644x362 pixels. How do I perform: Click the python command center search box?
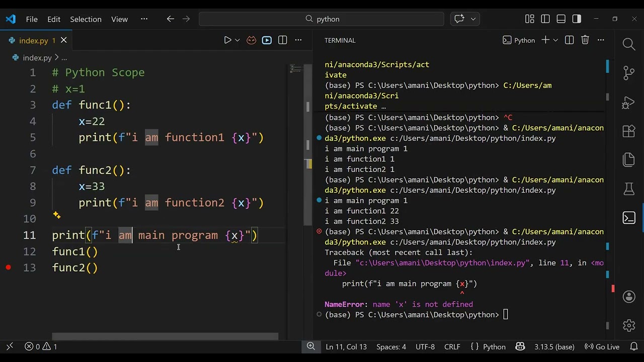tap(321, 19)
